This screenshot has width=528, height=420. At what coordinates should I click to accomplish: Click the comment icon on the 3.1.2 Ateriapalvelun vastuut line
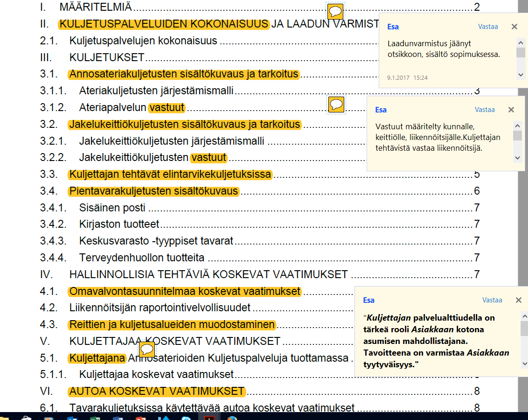click(x=336, y=105)
